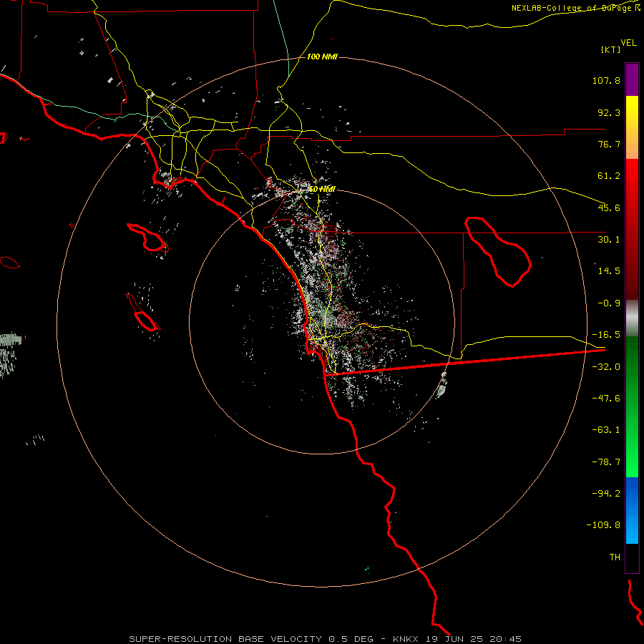Click the VEL legend title
The height and width of the screenshot is (644, 644).
(628, 43)
